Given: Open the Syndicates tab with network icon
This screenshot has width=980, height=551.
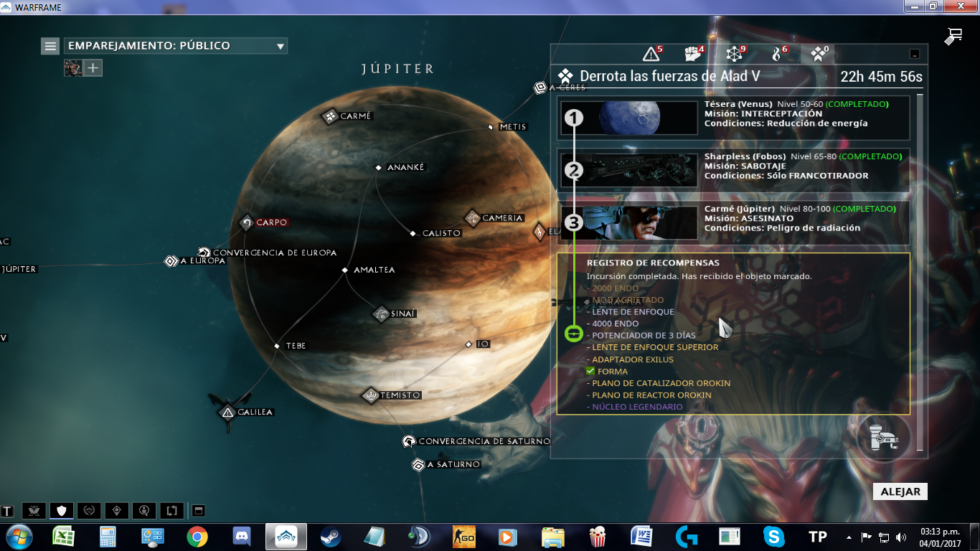Looking at the screenshot, I should (735, 54).
